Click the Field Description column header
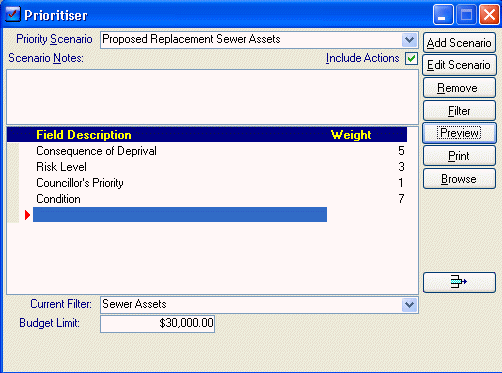Image resolution: width=502 pixels, height=373 pixels. [84, 135]
